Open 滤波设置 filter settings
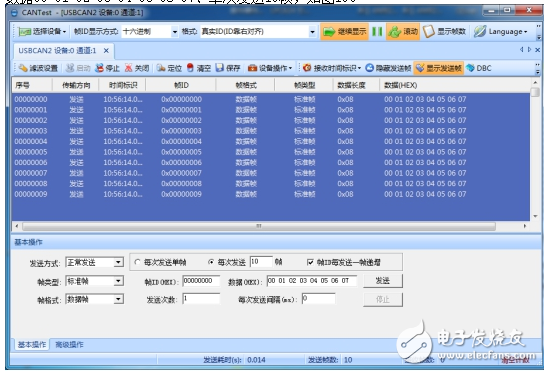 (x=38, y=68)
